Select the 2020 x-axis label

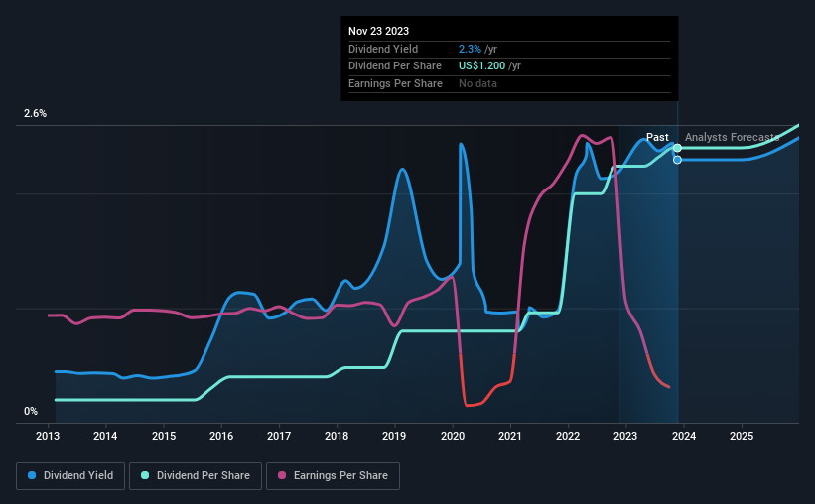coord(453,436)
